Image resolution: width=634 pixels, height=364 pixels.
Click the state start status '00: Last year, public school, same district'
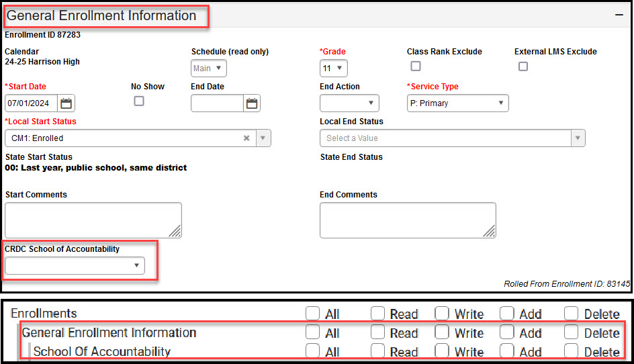96,168
